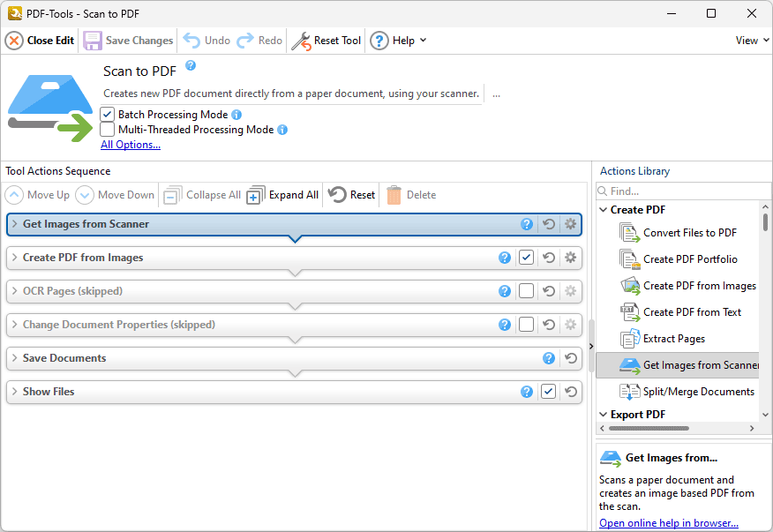Open help icon beside Scan to PDF title

(191, 65)
